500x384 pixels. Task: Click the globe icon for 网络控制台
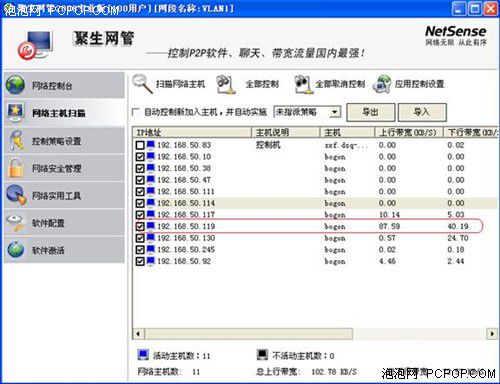click(x=15, y=85)
